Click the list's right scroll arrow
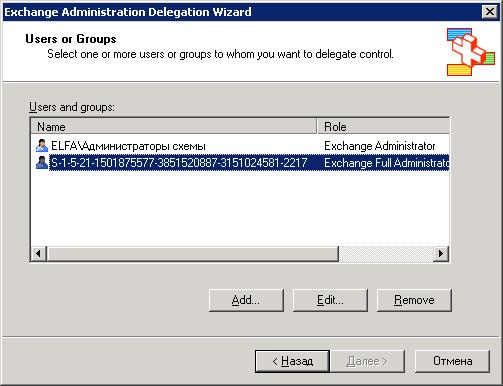 [441, 253]
